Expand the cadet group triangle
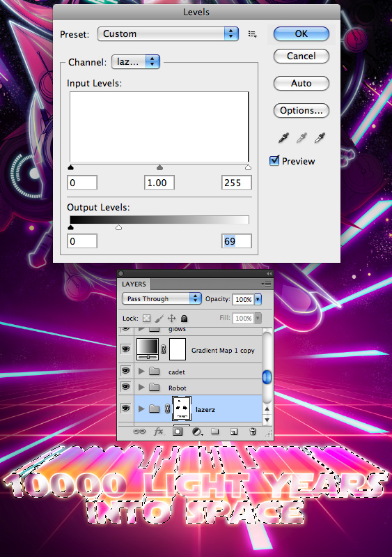Viewport: 392px width, 557px height. point(141,371)
